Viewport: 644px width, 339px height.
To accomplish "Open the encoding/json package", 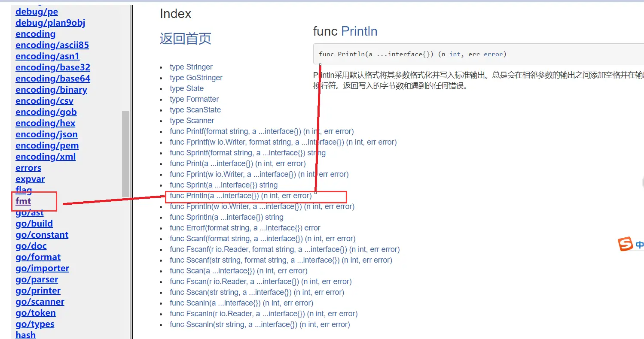I will (46, 134).
